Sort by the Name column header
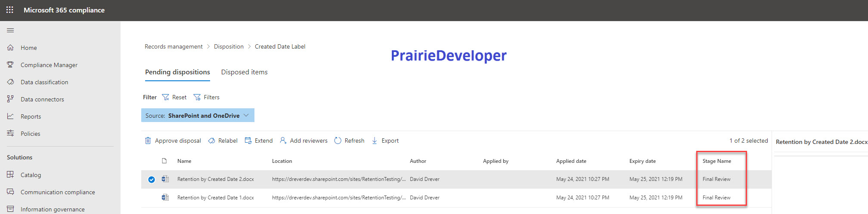 coord(184,161)
